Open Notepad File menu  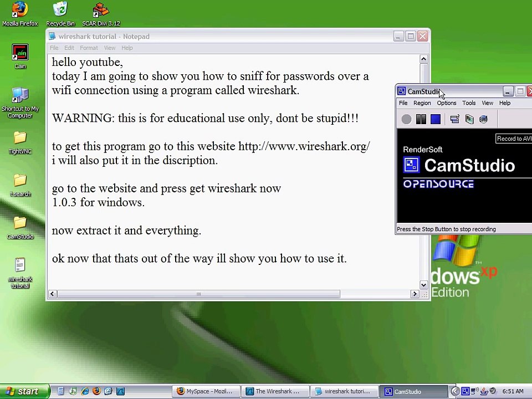54,48
